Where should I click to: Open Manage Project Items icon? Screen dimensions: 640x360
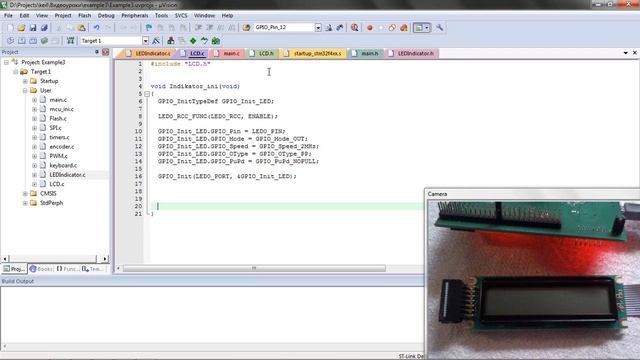coord(171,41)
